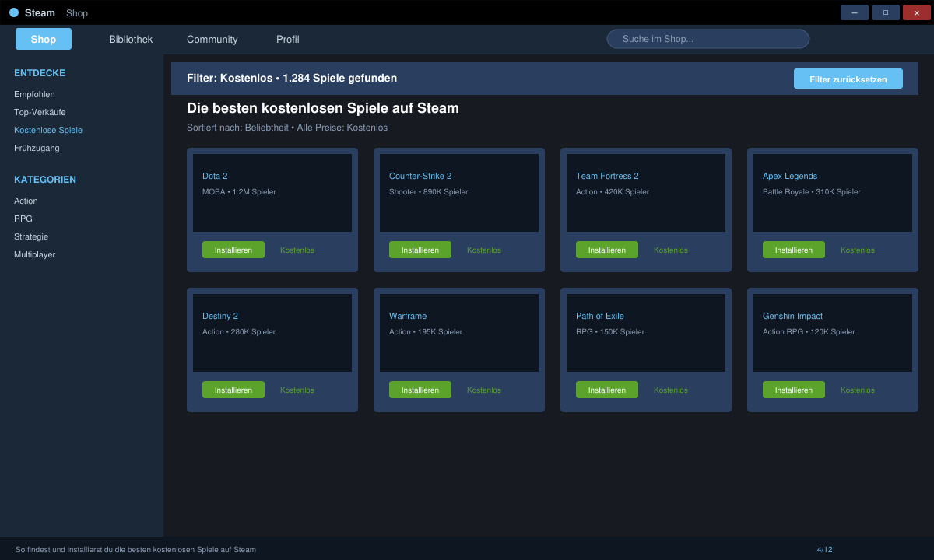The image size is (934, 560).
Task: Open the Dota 2 game title
Action: pyautogui.click(x=215, y=176)
